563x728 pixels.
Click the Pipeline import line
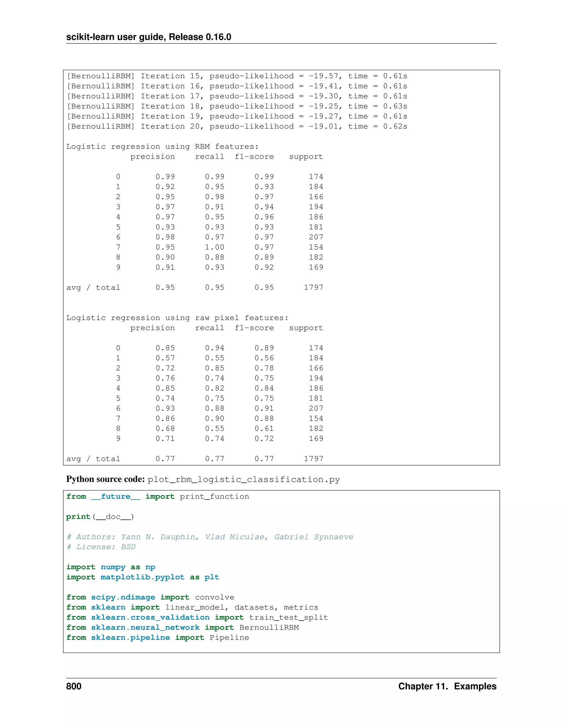tap(158, 638)
